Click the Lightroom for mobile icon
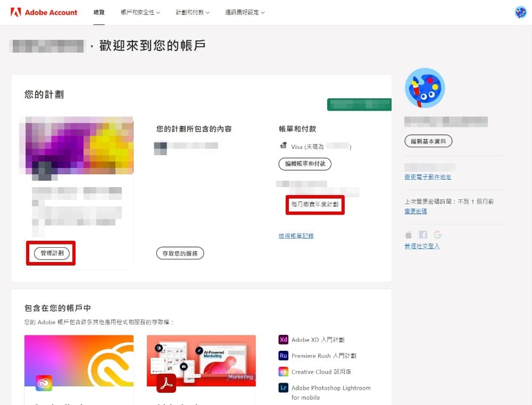Viewport: 532px width, 405px height. (x=283, y=388)
